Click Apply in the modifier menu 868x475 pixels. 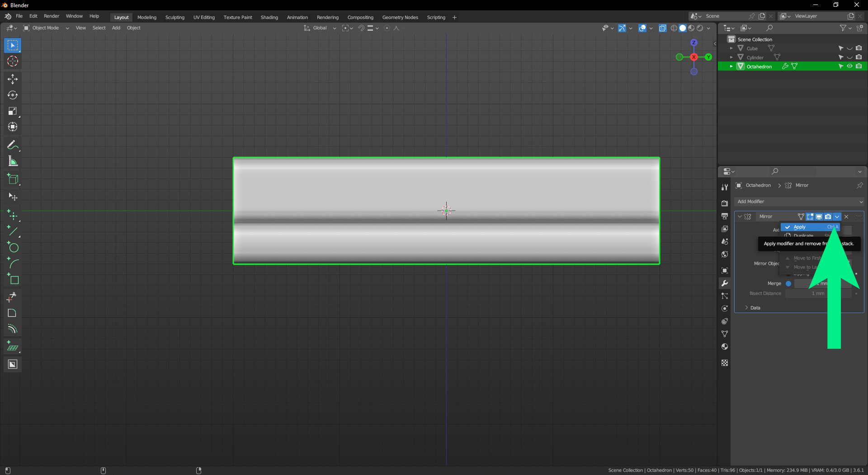click(x=799, y=227)
